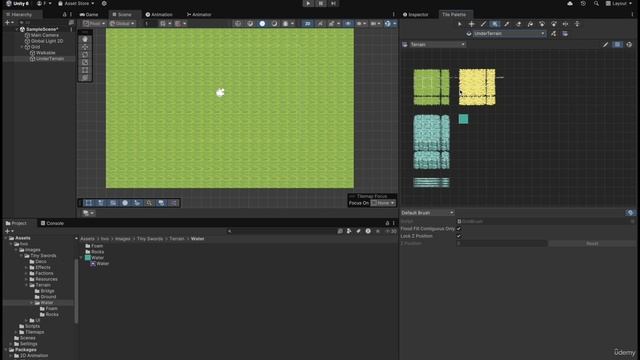640x360 pixels.
Task: Open the Asset Store menu
Action: click(x=76, y=3)
